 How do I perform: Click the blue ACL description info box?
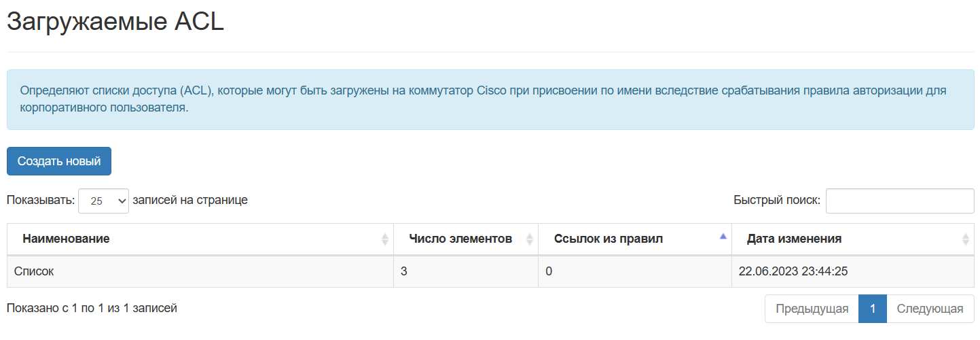(x=490, y=99)
